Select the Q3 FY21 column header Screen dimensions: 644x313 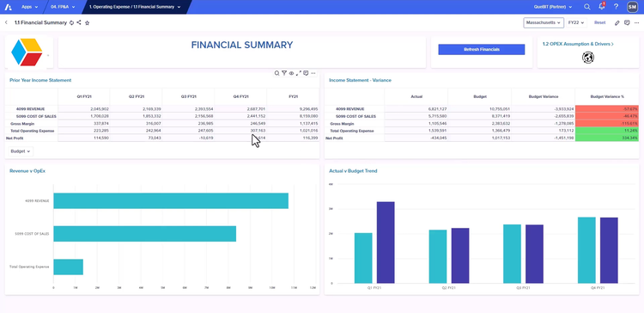[189, 96]
